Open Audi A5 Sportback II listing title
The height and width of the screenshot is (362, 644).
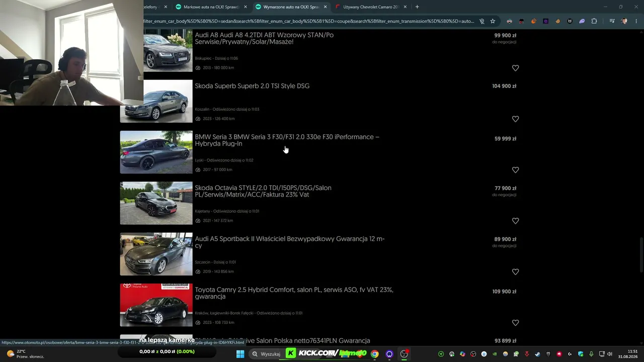290,242
